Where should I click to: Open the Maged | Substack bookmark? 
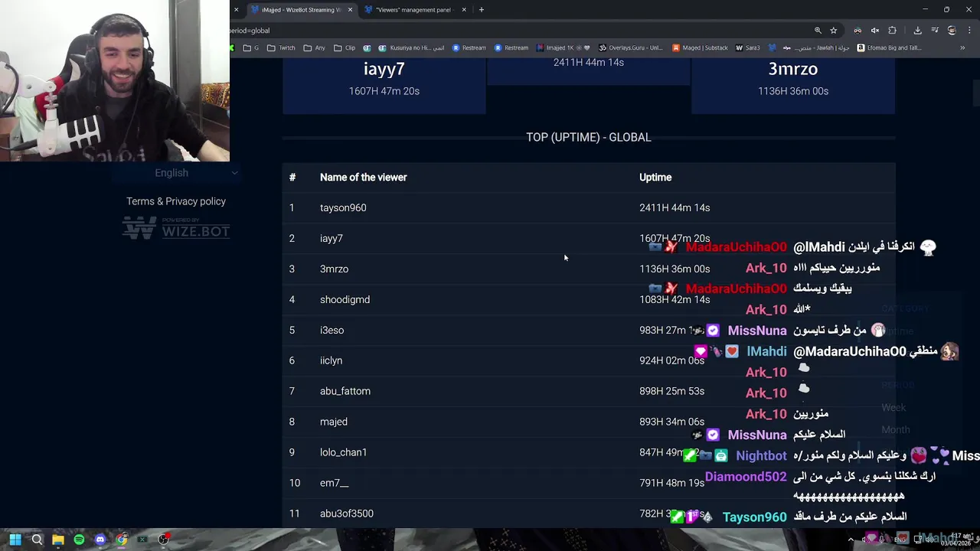tap(700, 47)
